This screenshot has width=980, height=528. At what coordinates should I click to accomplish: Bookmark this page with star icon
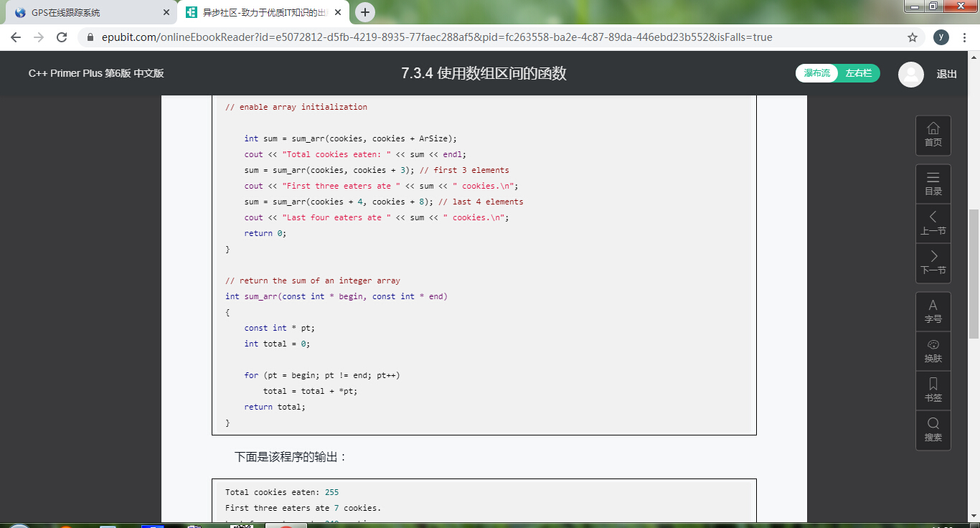[x=913, y=37]
